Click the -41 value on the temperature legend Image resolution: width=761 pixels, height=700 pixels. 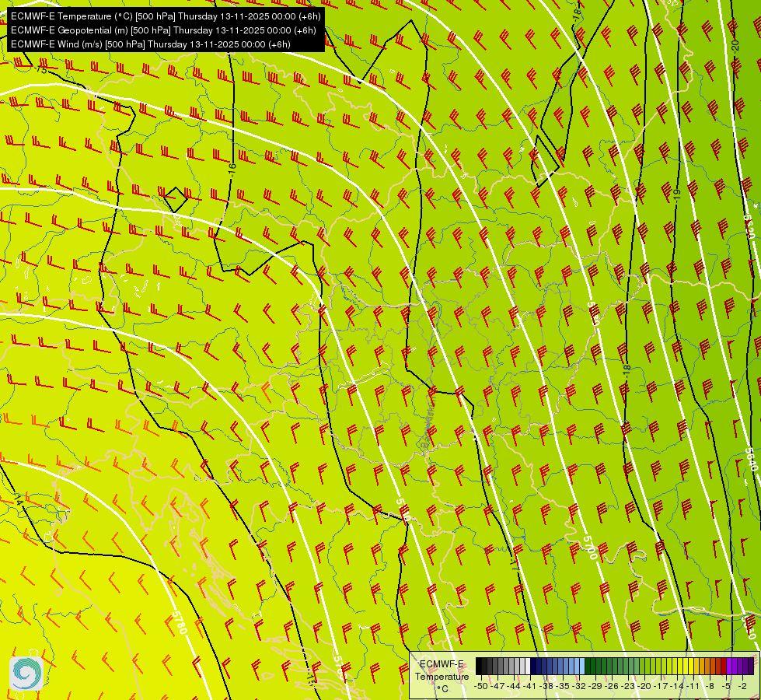pos(529,686)
